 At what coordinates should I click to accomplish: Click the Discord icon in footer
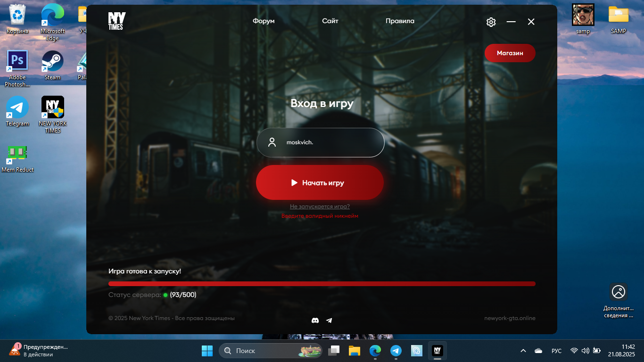coord(315,321)
